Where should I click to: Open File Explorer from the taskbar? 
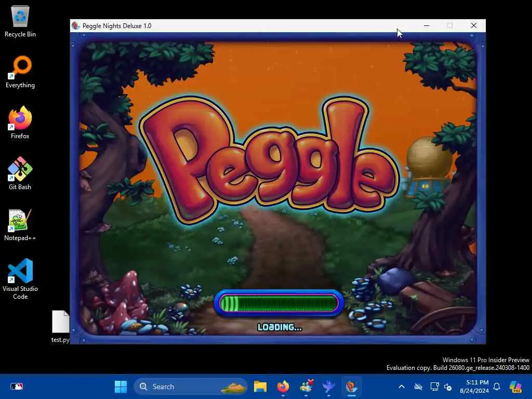pyautogui.click(x=260, y=387)
